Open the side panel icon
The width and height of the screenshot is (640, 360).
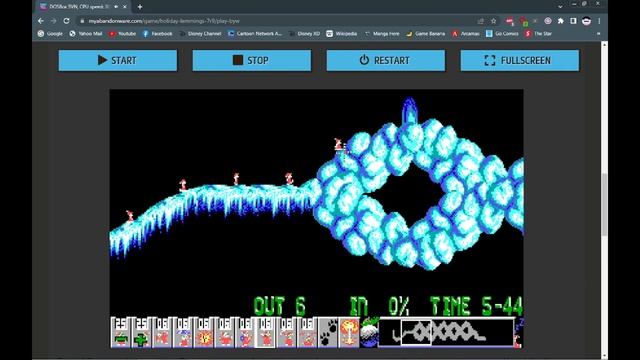(573, 21)
